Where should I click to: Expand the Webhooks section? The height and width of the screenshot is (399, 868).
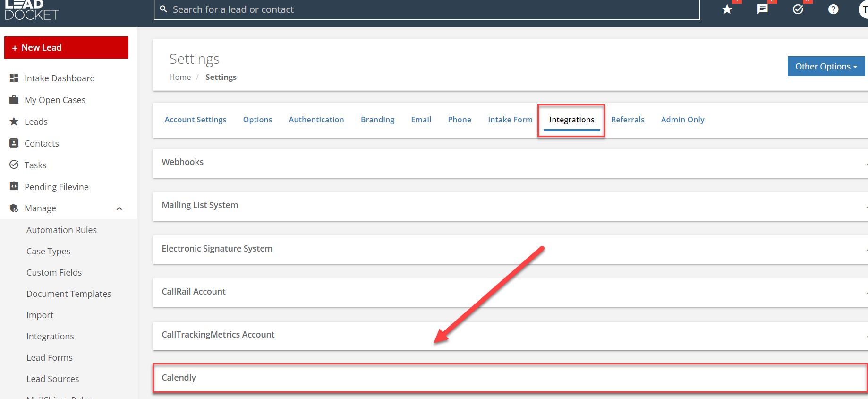[510, 162]
